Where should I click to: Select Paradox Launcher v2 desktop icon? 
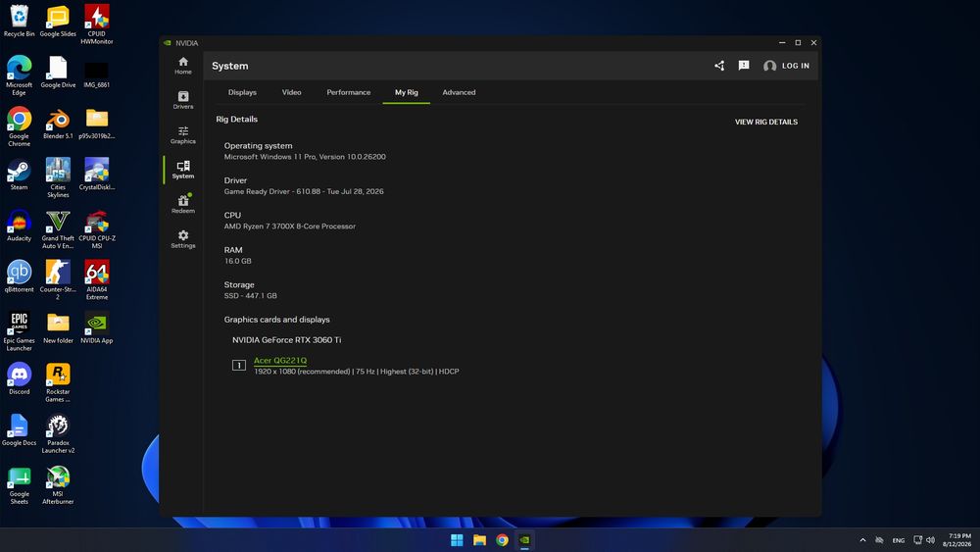coord(58,434)
